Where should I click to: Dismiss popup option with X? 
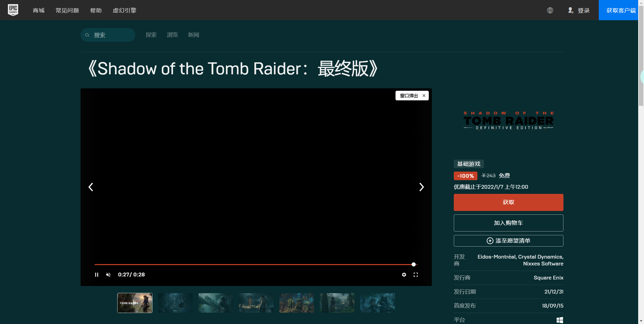pos(424,96)
